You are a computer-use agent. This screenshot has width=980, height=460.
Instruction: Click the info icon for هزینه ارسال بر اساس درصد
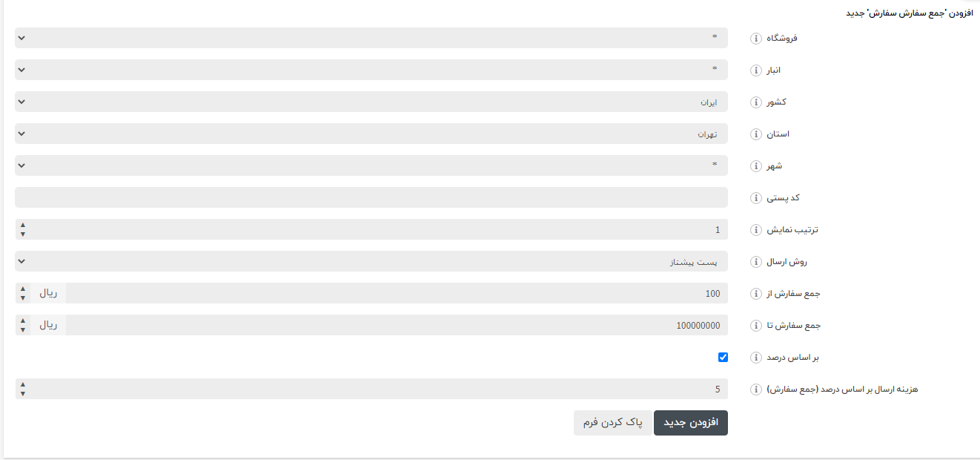[755, 389]
